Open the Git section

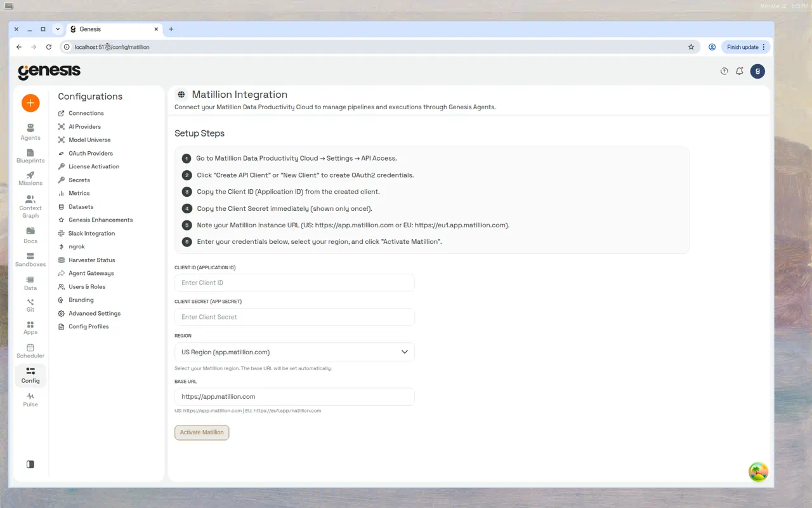click(30, 305)
